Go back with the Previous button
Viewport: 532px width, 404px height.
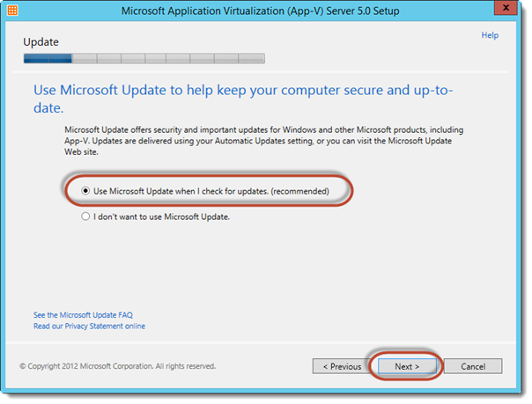342,366
